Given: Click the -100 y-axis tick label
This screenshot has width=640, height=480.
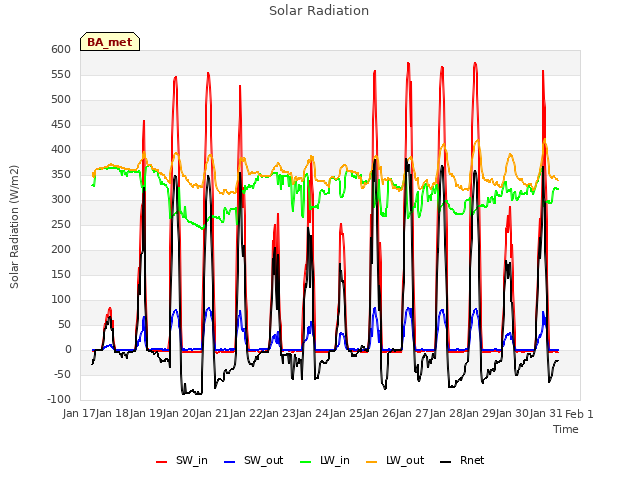Looking at the screenshot, I should [59, 400].
